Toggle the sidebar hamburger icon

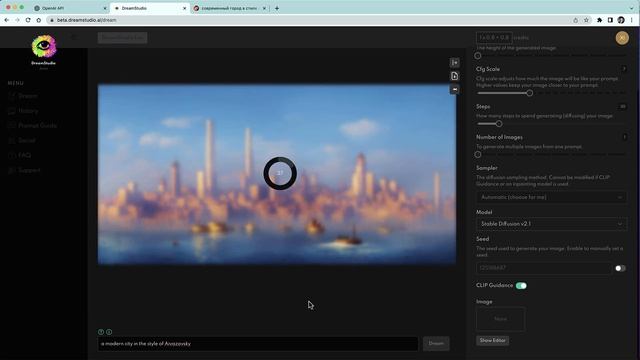tap(74, 37)
